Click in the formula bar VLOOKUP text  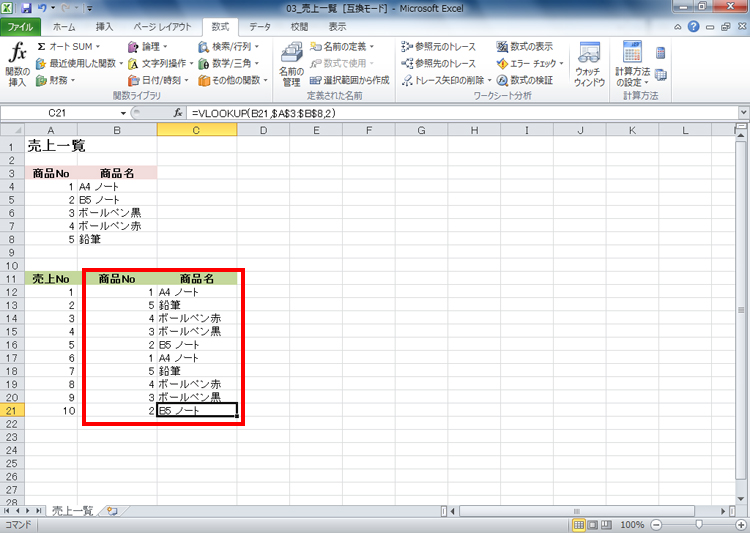click(x=264, y=113)
